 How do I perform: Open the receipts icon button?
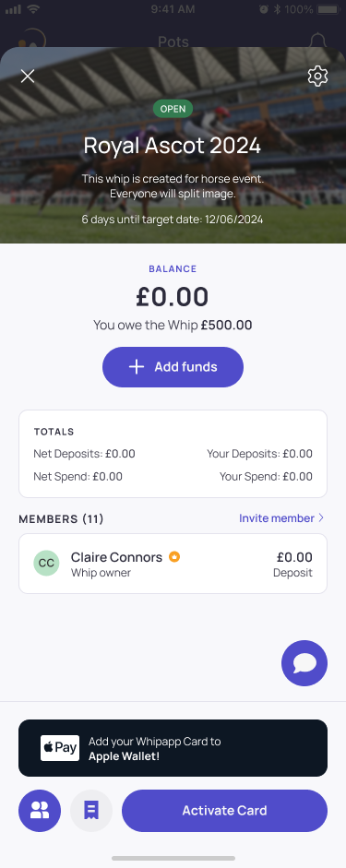tap(91, 811)
